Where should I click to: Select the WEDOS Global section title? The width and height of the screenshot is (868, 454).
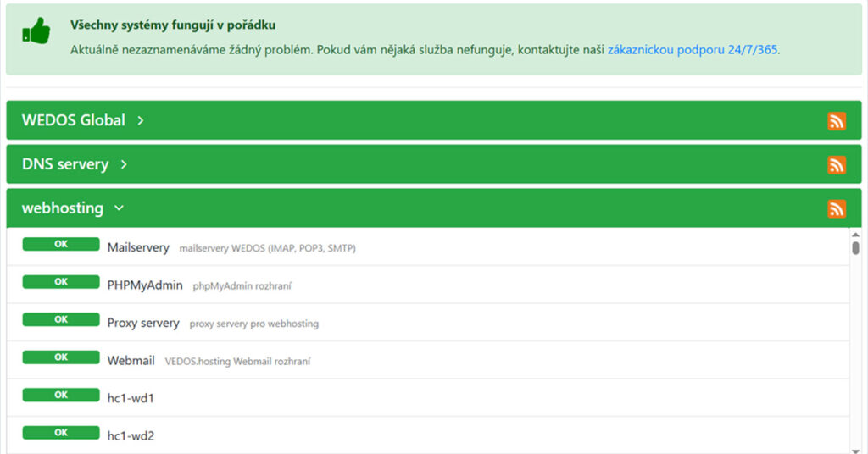point(74,120)
